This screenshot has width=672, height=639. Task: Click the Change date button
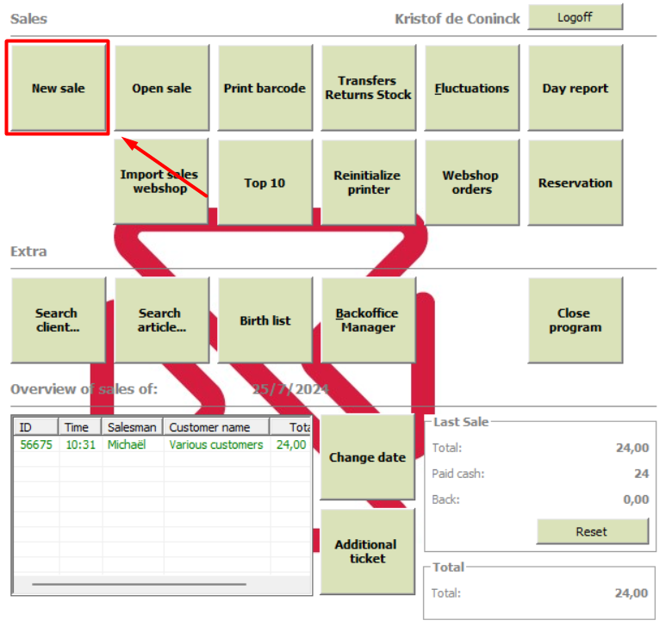pyautogui.click(x=367, y=457)
